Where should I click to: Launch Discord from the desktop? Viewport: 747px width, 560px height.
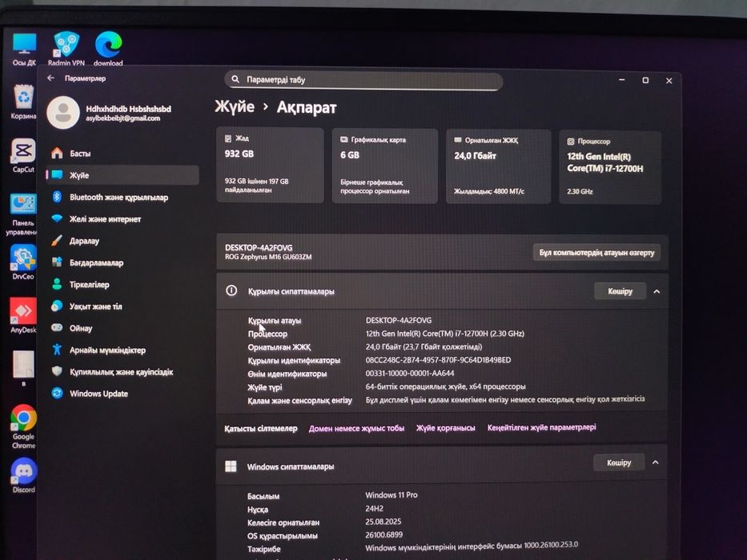pyautogui.click(x=24, y=475)
